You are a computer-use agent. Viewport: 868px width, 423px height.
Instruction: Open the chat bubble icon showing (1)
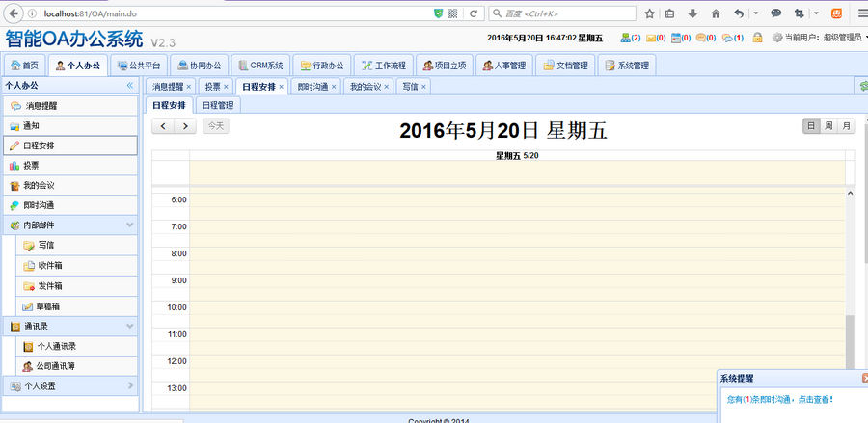tap(727, 39)
